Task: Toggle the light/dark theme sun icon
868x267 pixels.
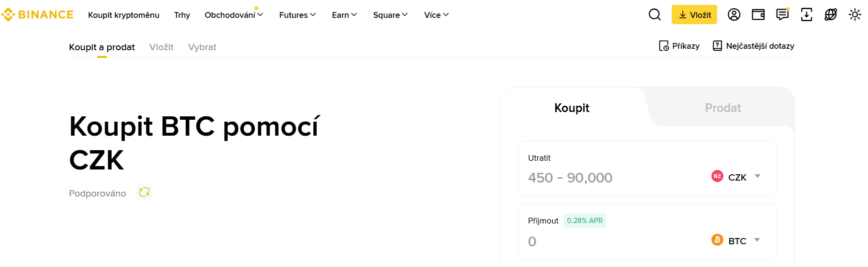Action: [x=854, y=15]
